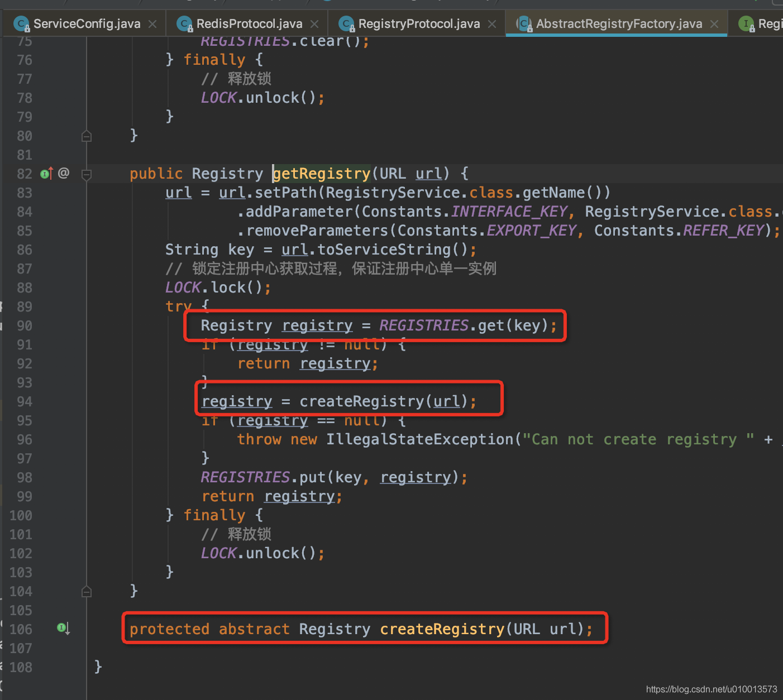
Task: Close the RedisProtocol.java tab
Action: point(314,24)
